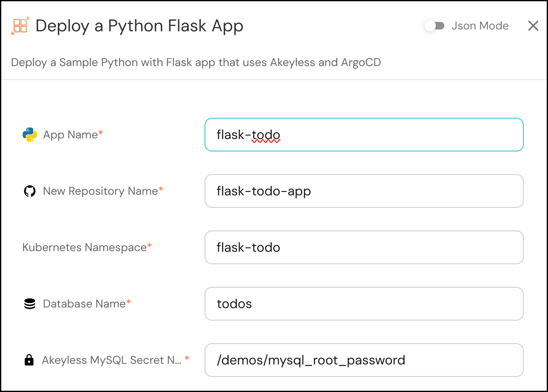Click the Python logo icon next to App Name
This screenshot has width=548, height=392.
click(30, 135)
